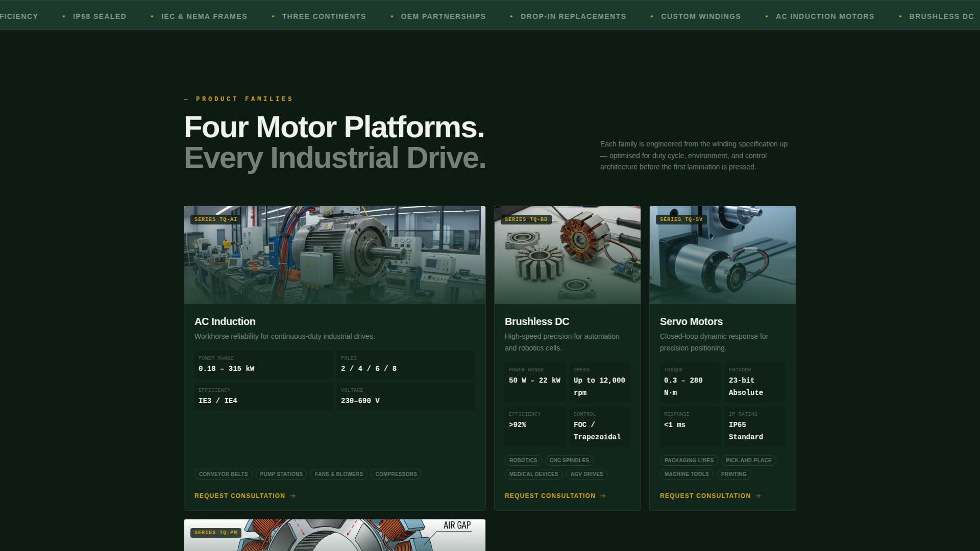Screen dimensions: 980x551
Task: Click the bullet before OEM PARTNERSHIPS
Action: pyautogui.click(x=391, y=16)
